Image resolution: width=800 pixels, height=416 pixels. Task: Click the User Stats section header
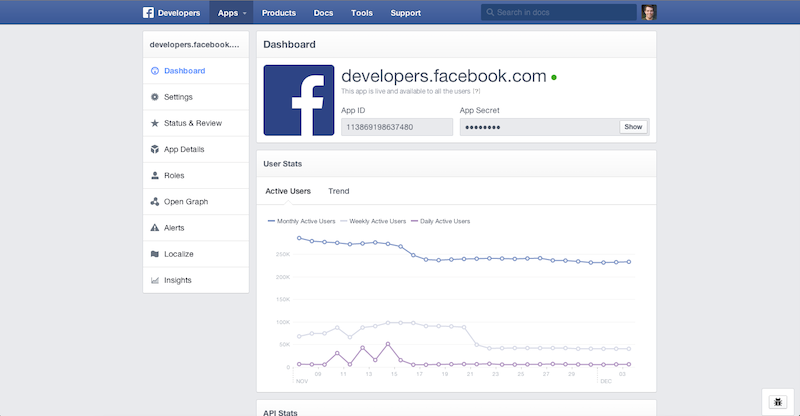(283, 164)
